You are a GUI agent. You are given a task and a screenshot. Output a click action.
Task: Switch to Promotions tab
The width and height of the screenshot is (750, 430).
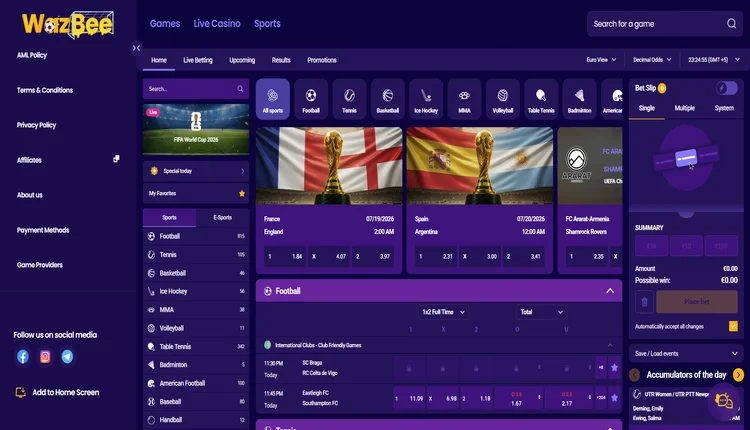click(x=322, y=60)
